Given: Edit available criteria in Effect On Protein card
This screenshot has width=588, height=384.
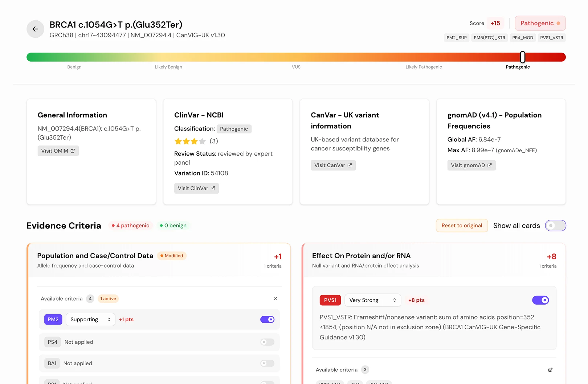Looking at the screenshot, I should pos(550,370).
